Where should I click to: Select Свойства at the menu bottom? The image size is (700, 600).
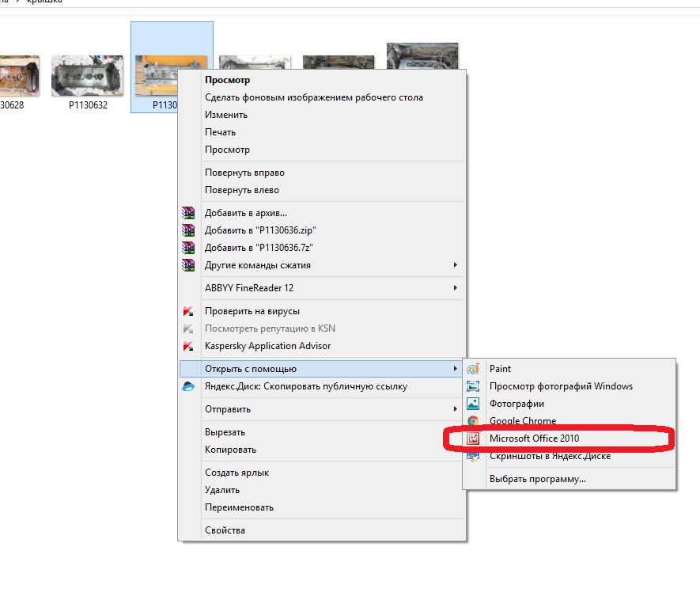click(225, 530)
